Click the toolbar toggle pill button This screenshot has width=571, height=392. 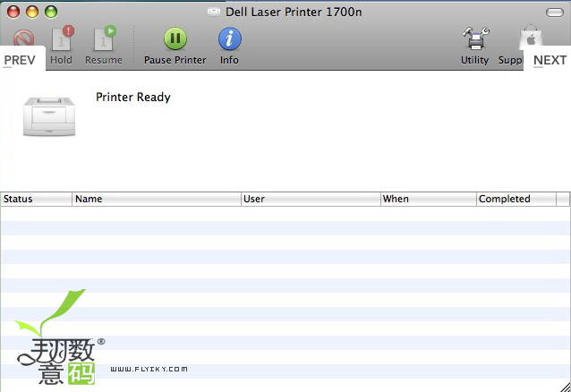coord(555,13)
